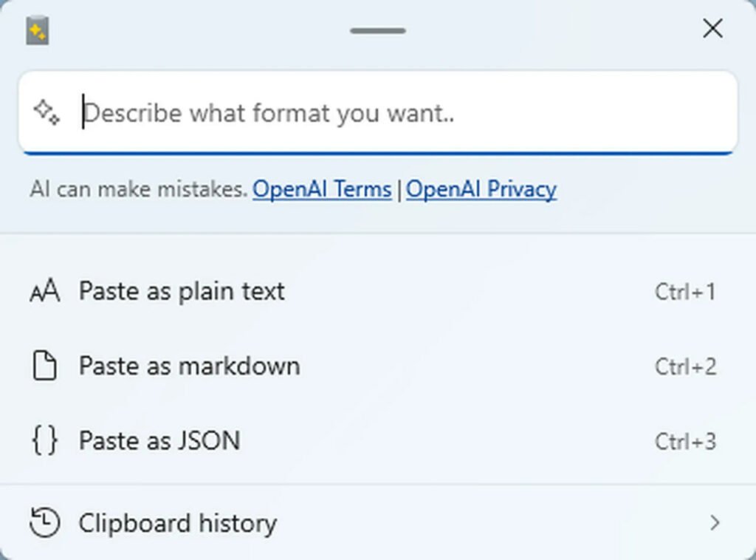This screenshot has height=560, width=756.
Task: Click the Clipboard history clock icon
Action: pyautogui.click(x=44, y=523)
